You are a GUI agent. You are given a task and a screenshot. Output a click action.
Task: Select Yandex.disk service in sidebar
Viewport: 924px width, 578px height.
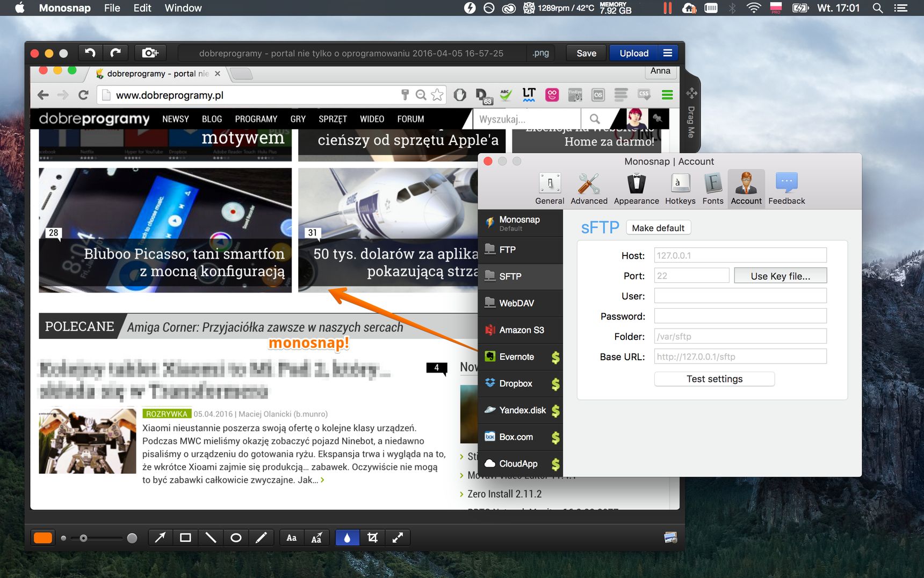tap(521, 410)
